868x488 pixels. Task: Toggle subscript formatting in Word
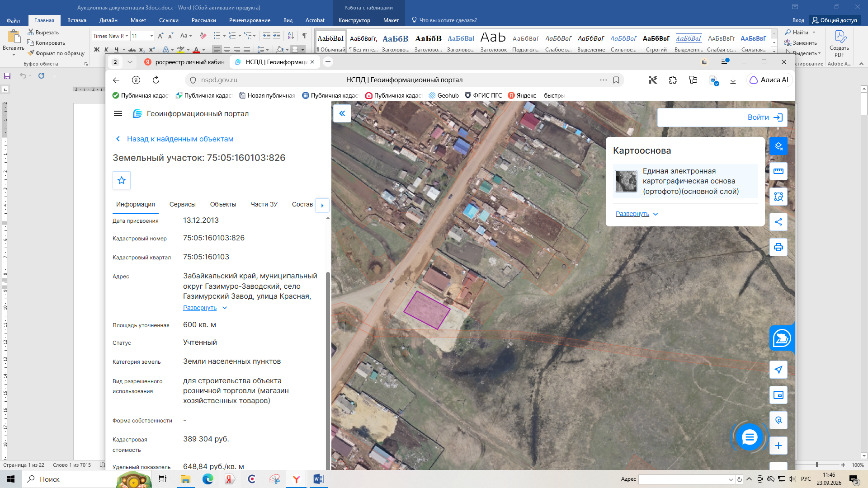point(142,50)
